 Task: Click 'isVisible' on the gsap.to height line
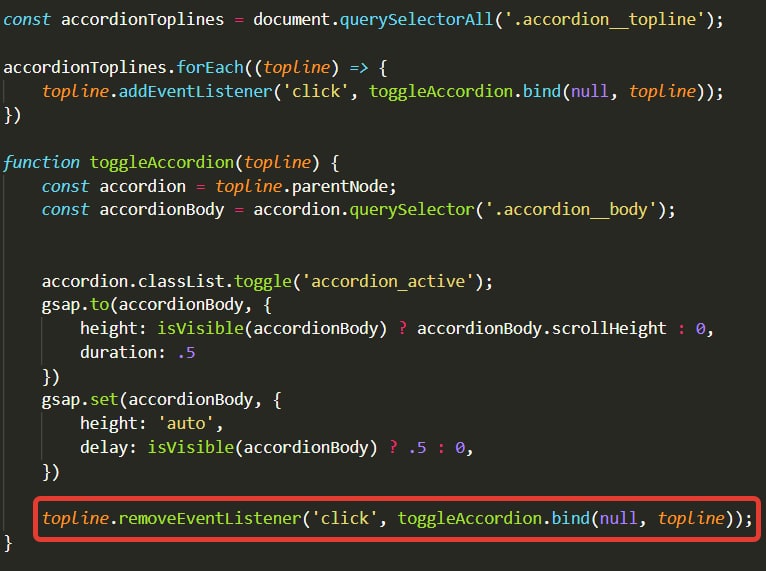click(200, 328)
